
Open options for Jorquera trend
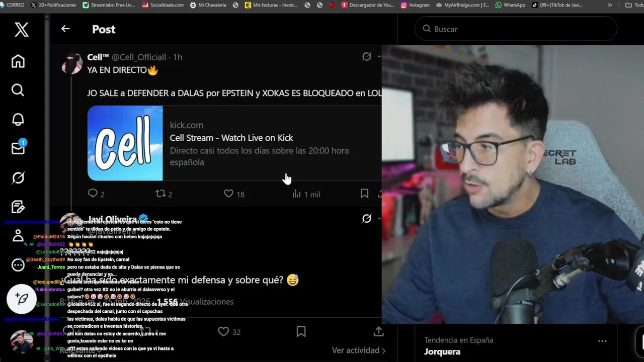pos(602,341)
